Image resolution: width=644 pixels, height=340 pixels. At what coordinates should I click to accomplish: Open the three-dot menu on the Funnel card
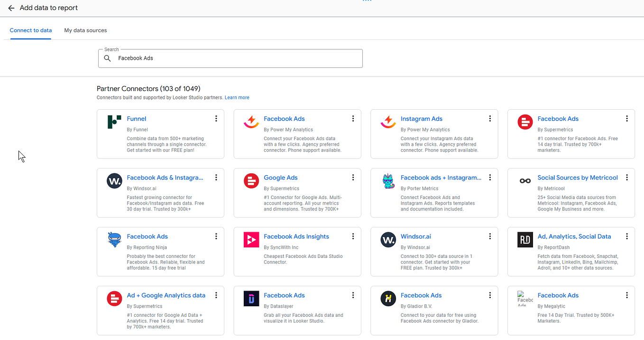pos(216,118)
